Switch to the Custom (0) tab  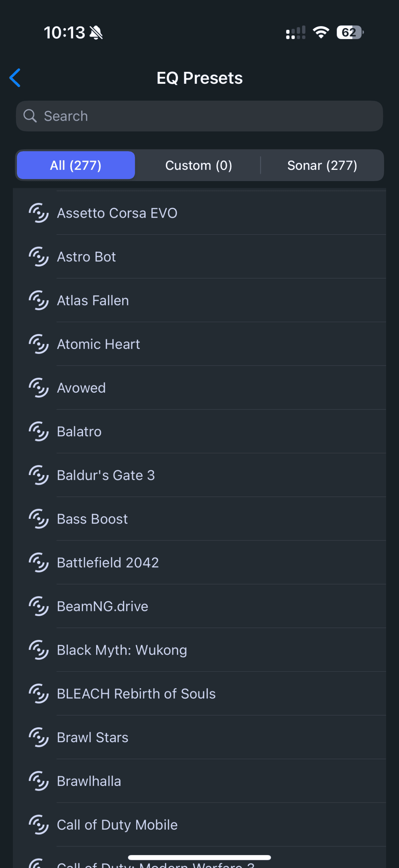(x=199, y=165)
